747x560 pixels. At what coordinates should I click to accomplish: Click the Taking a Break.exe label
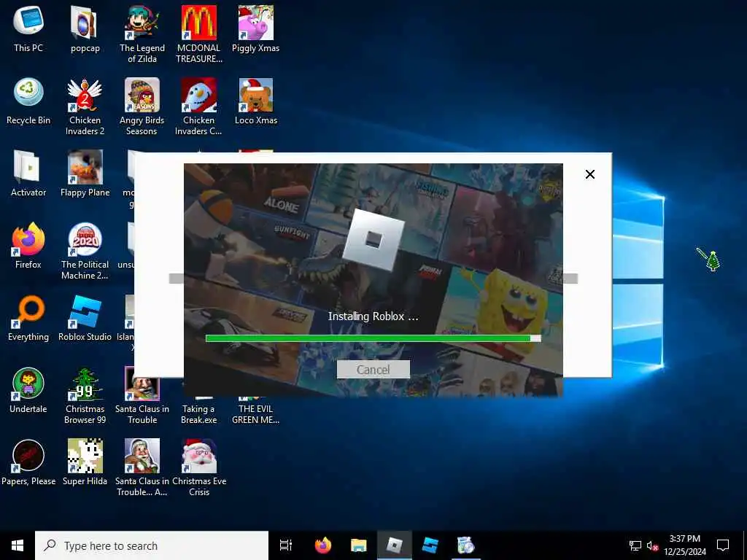pyautogui.click(x=198, y=414)
